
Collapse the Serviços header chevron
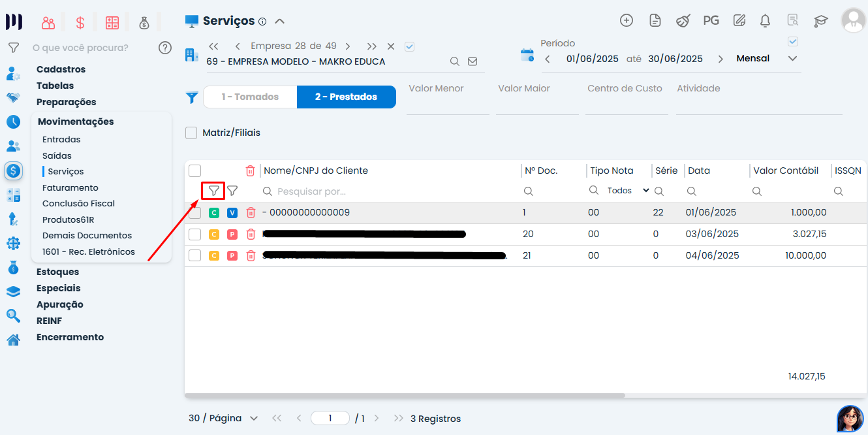click(x=279, y=21)
